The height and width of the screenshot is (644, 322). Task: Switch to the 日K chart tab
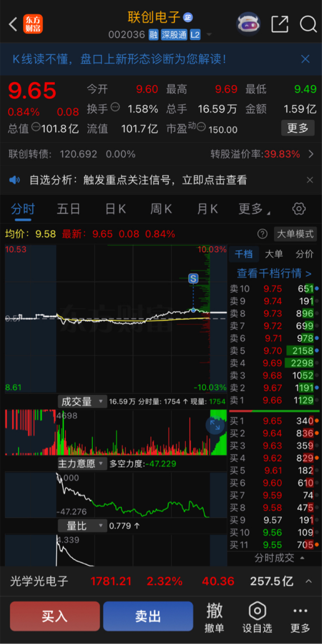[x=115, y=209]
